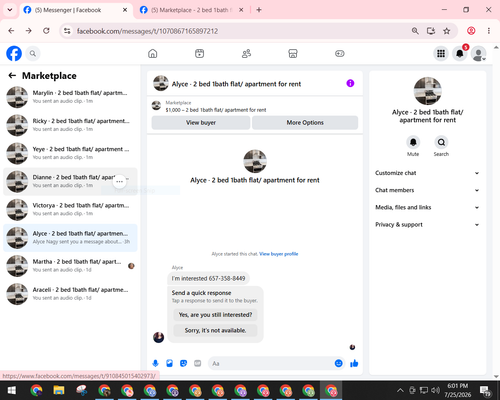Go forward in browser history
The width and height of the screenshot is (500, 400).
(29, 31)
